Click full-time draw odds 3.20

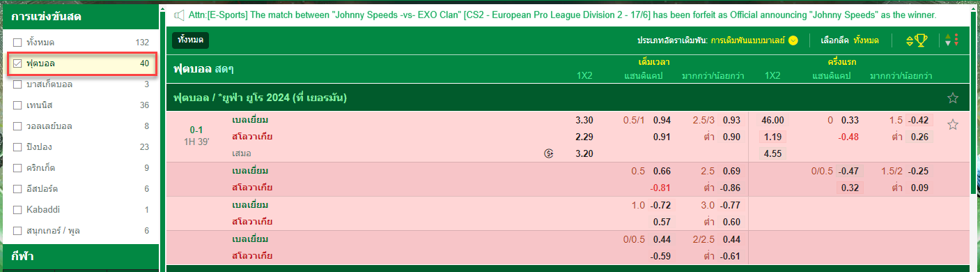[584, 153]
